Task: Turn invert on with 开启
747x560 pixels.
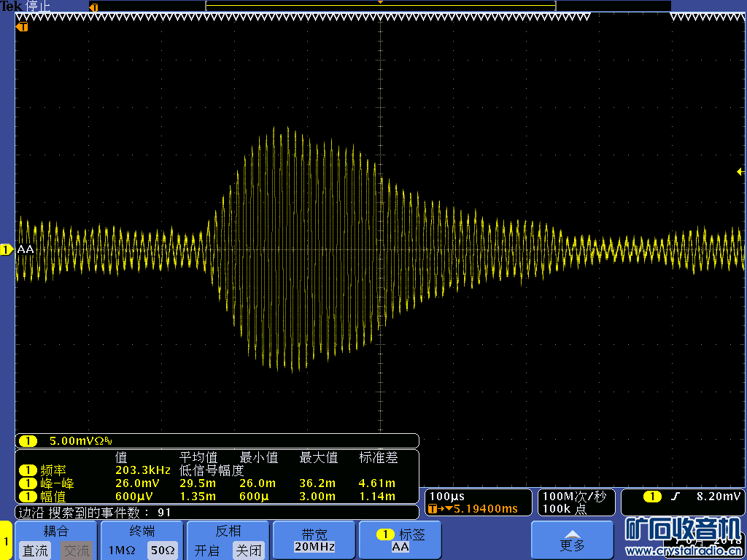Action: 206,551
